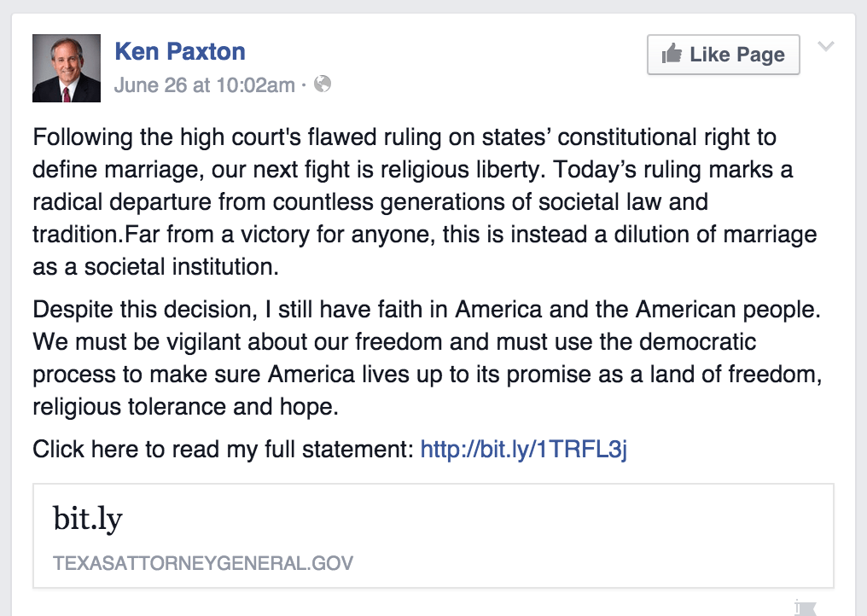867x616 pixels.
Task: Click the line beginning "define marriage, our next fight"
Action: coord(413,169)
